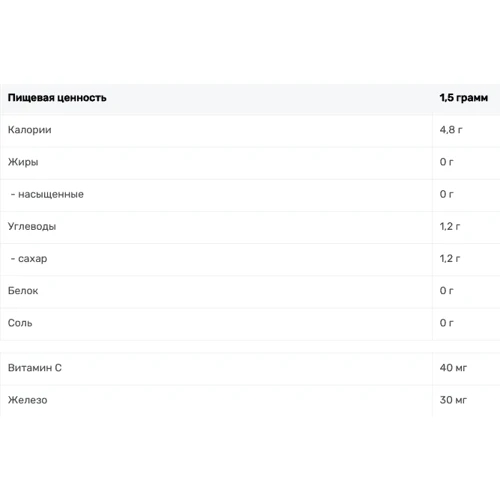Click the 'Железо' row label
Viewport: 500px width, 500px height.
pyautogui.click(x=28, y=400)
